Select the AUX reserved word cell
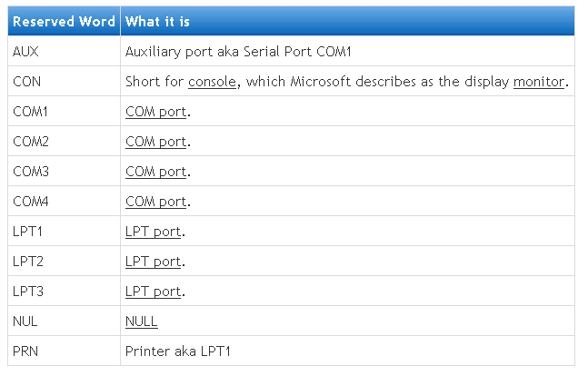 [25, 52]
